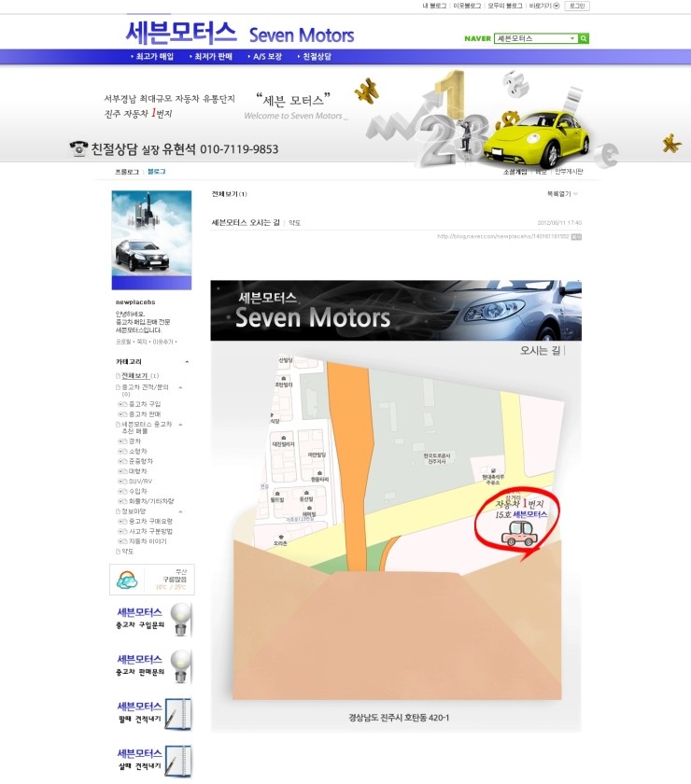Click the weather widget cloud icon
Viewport: 691px width, 784px height.
coord(127,580)
